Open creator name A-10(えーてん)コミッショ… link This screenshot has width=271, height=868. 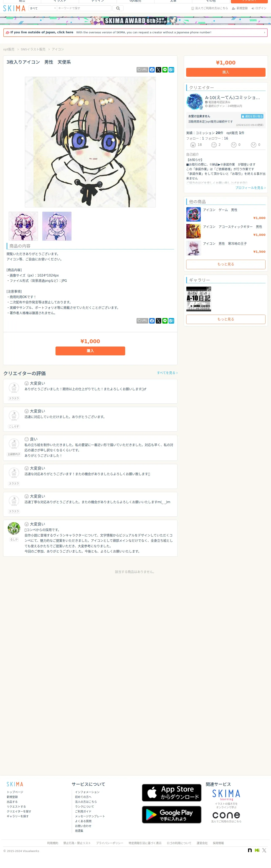(x=233, y=97)
